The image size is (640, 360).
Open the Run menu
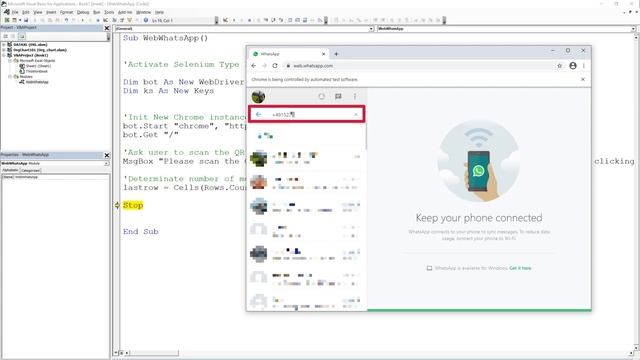click(x=97, y=12)
